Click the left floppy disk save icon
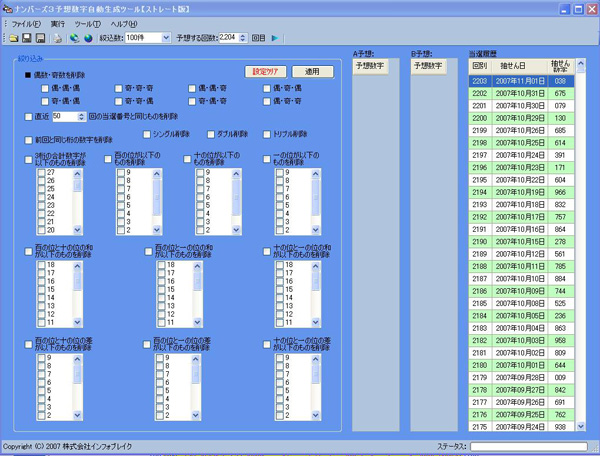This screenshot has width=600, height=456. (27, 38)
